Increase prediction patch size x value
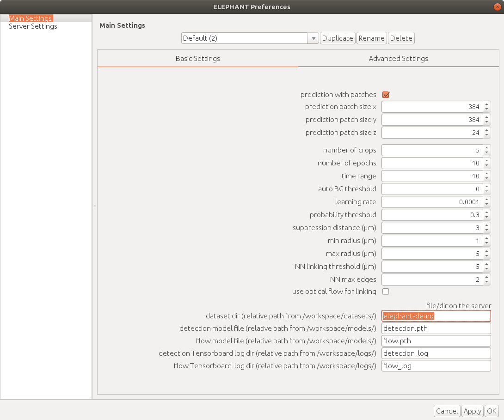This screenshot has height=420, width=504. tap(487, 104)
